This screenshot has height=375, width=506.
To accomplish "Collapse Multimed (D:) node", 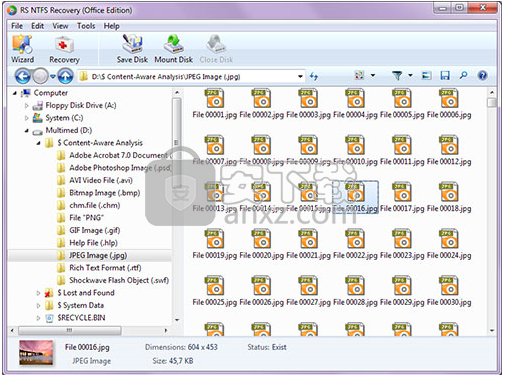I will [27, 131].
